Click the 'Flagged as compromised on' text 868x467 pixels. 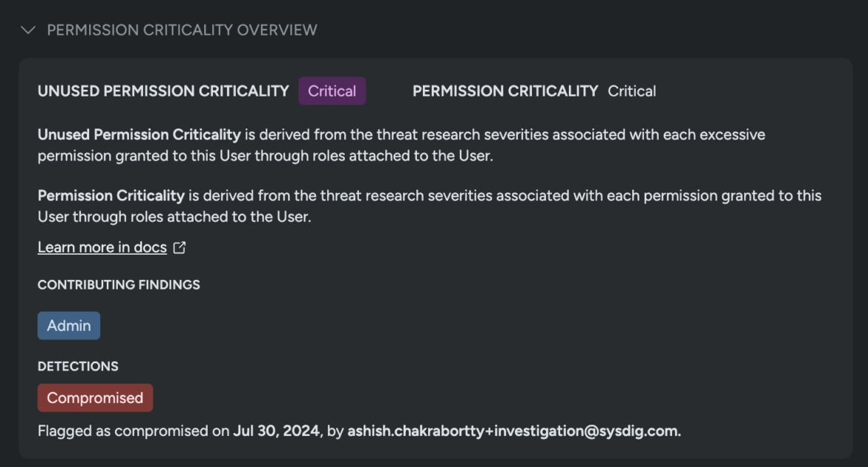click(x=134, y=431)
